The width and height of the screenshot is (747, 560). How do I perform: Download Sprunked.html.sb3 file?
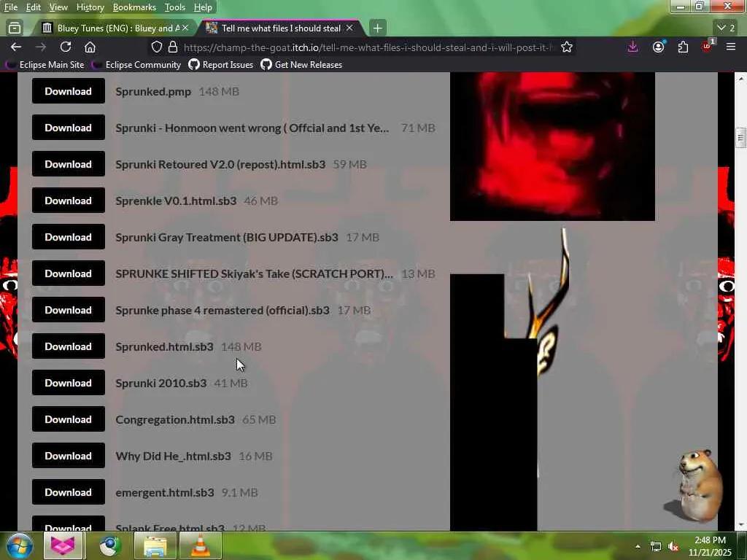tap(68, 346)
